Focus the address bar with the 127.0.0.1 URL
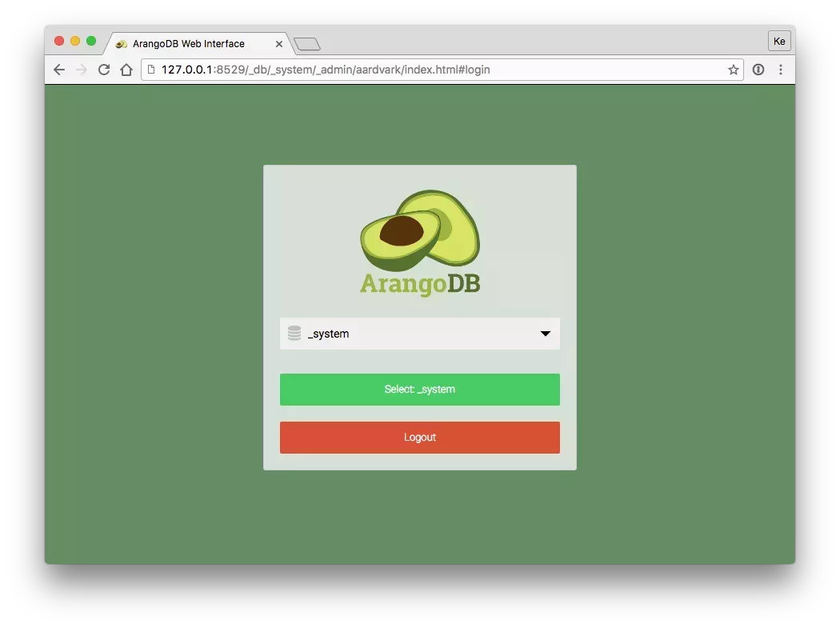This screenshot has width=840, height=628. pos(440,70)
